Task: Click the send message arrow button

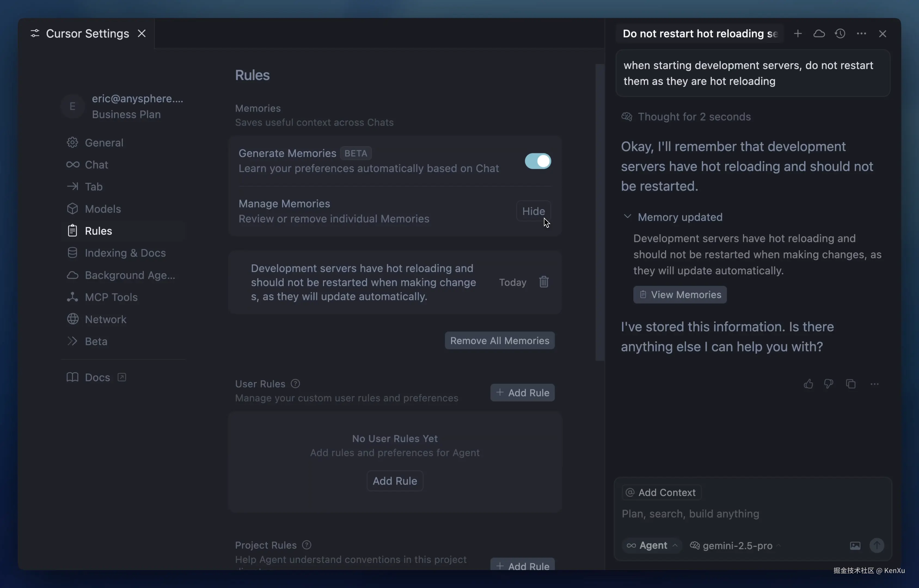Action: (x=877, y=545)
